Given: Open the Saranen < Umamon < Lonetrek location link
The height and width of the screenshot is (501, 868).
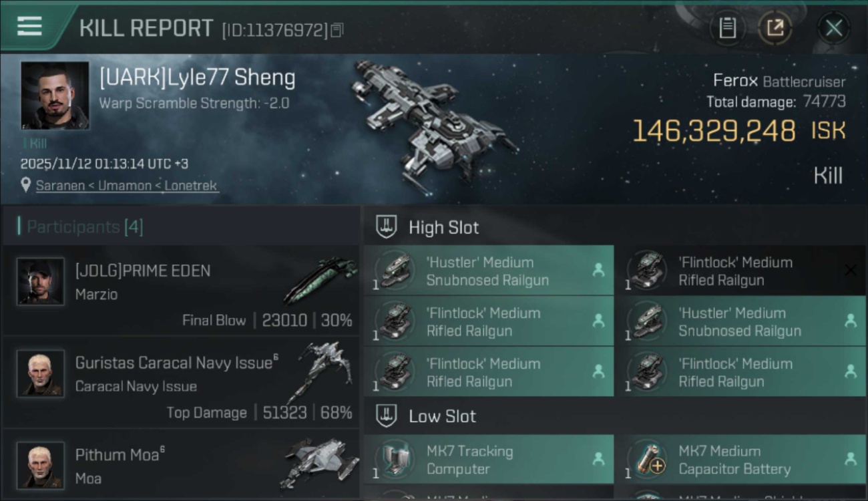Looking at the screenshot, I should [127, 186].
